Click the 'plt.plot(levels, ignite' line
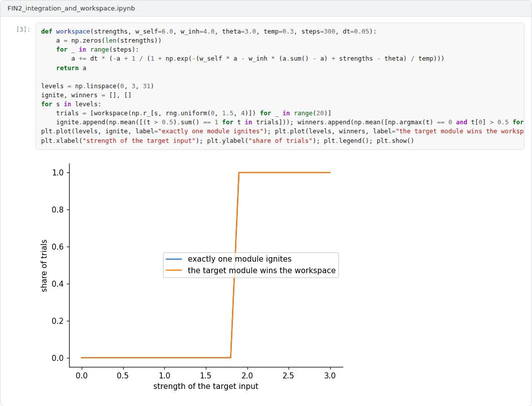This screenshot has width=532, height=406. coord(283,131)
